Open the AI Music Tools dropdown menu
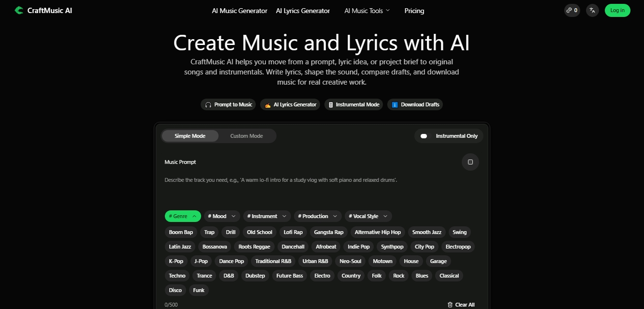The height and width of the screenshot is (309, 644). point(367,11)
